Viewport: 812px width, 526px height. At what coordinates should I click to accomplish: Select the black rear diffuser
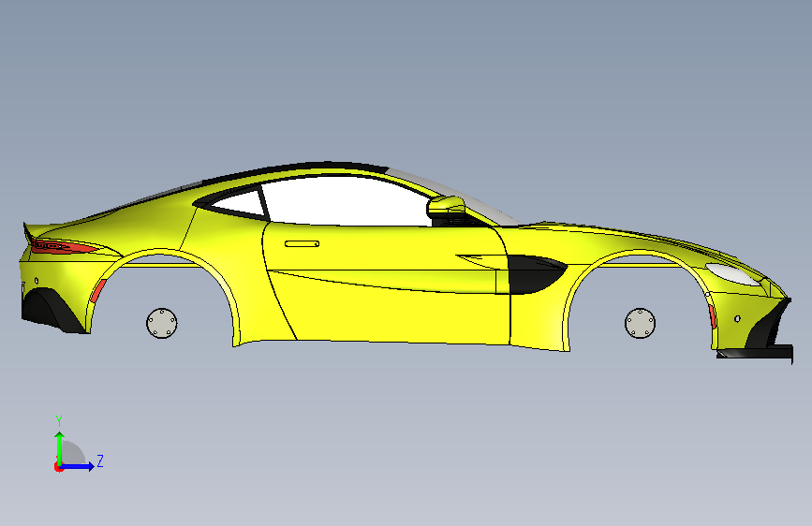50,310
